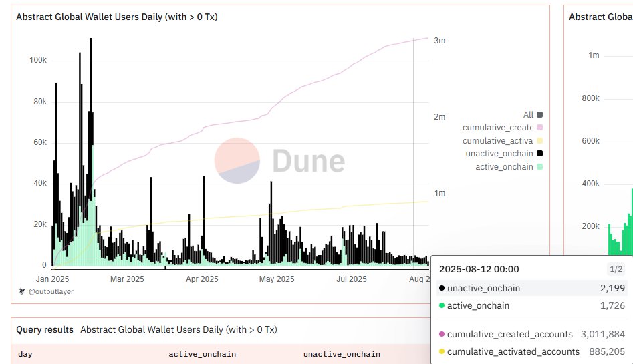Toggle active_onchain legend green swatch
The height and width of the screenshot is (364, 633).
tap(539, 167)
